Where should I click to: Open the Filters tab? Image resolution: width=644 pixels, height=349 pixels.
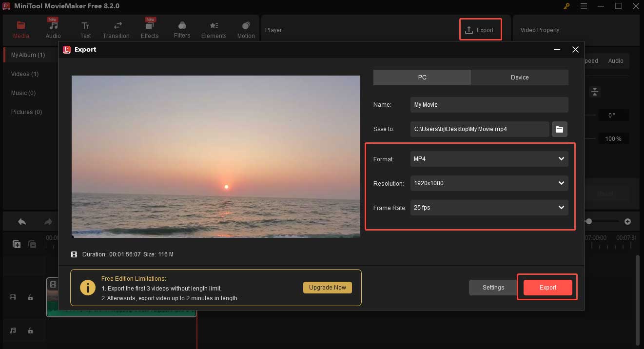(x=182, y=30)
